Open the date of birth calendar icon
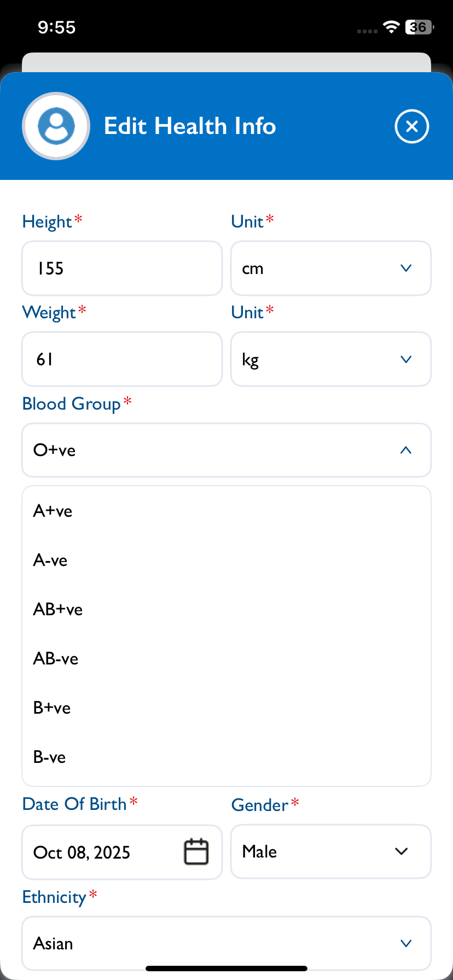The width and height of the screenshot is (453, 980). [x=196, y=851]
